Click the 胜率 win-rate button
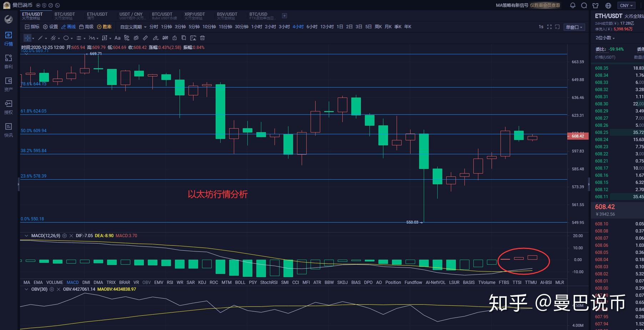 104,27
